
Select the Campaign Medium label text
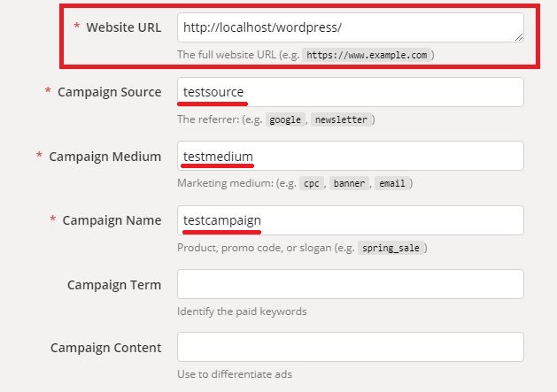point(104,157)
